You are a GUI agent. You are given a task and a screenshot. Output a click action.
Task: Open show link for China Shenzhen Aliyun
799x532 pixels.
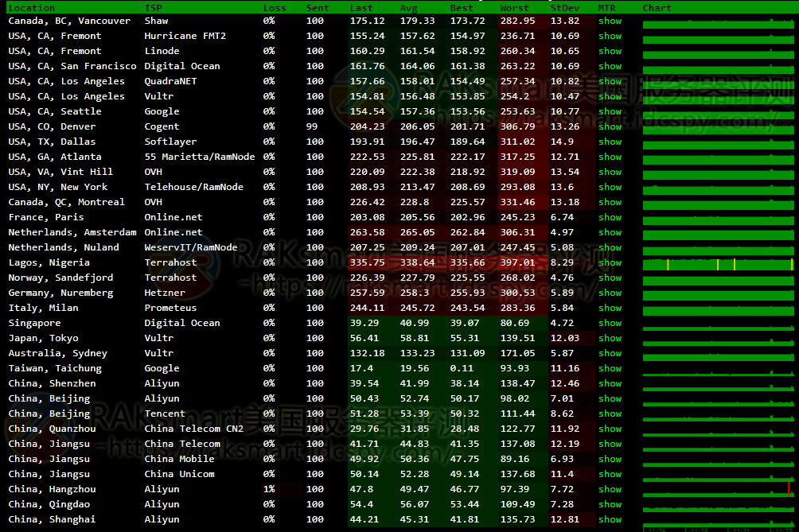click(x=610, y=383)
